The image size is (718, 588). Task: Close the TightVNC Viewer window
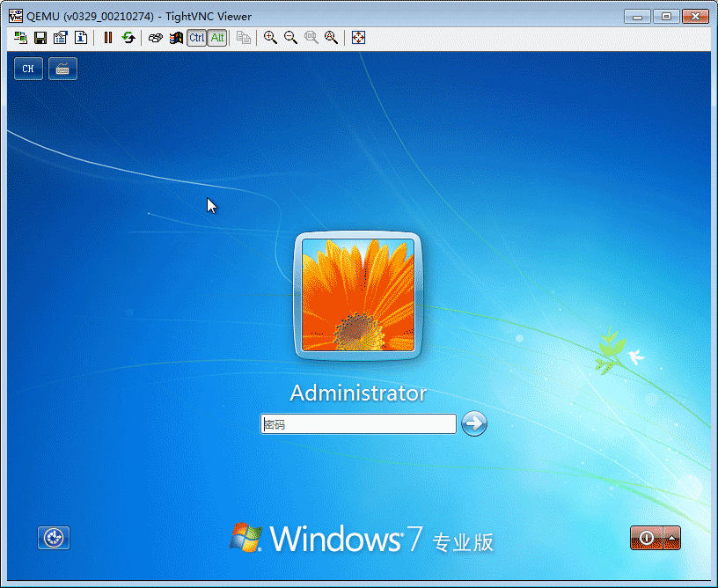point(695,17)
